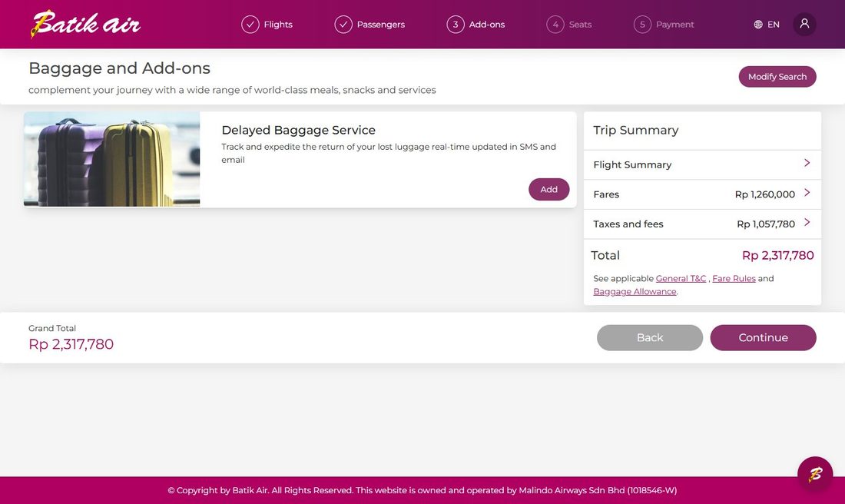Image resolution: width=845 pixels, height=504 pixels.
Task: Click the Grand Total label
Action: point(51,328)
